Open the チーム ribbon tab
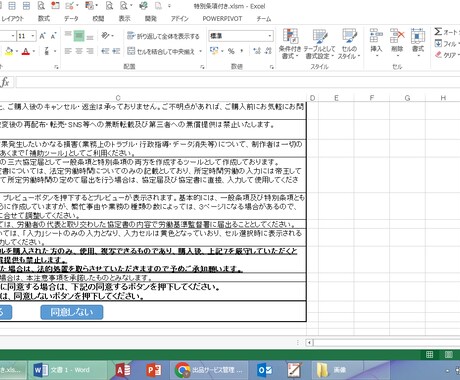The height and width of the screenshot is (380, 460). [264, 19]
